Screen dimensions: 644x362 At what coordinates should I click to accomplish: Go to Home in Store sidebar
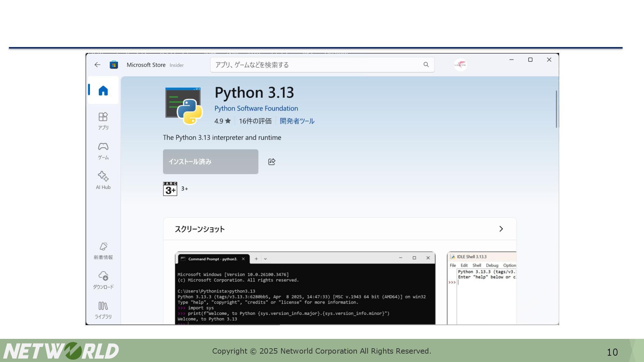[x=103, y=90]
